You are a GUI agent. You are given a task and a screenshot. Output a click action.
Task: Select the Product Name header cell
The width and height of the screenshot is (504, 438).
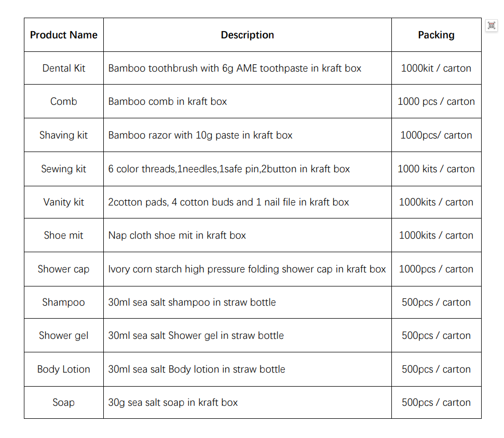[64, 35]
